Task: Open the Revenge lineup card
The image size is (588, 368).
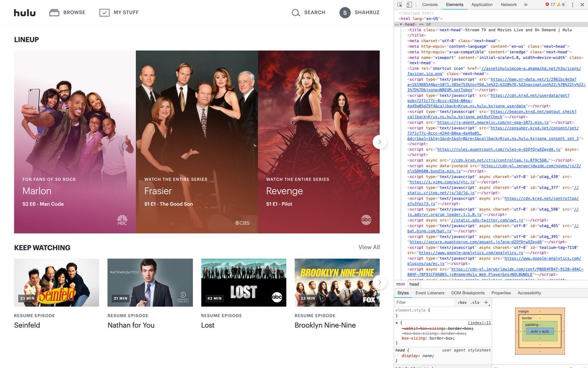Action: pos(319,142)
